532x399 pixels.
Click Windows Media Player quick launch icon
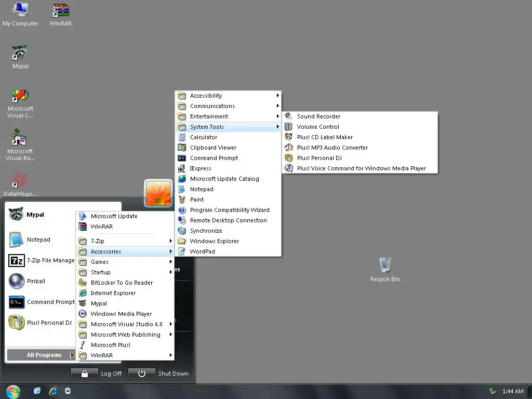click(68, 391)
